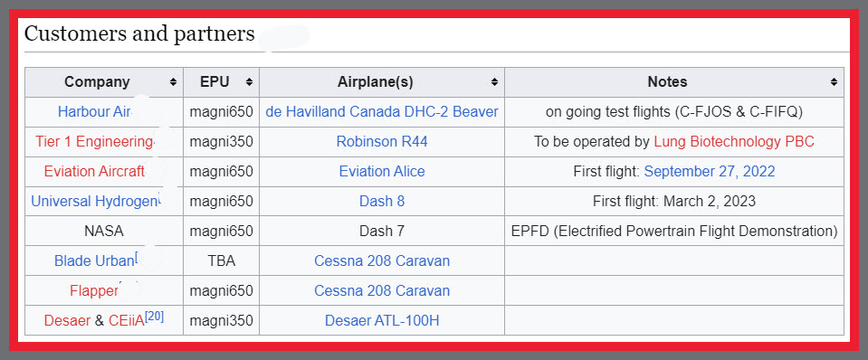Viewport: 868px width, 360px height.
Task: Open the Desaer ATL-100H link
Action: point(382,320)
